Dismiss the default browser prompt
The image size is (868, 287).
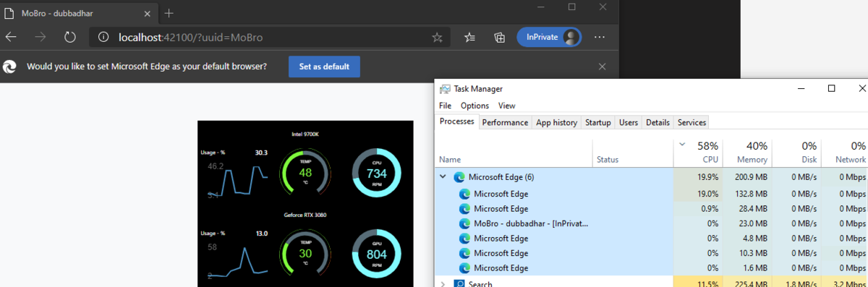coord(603,67)
